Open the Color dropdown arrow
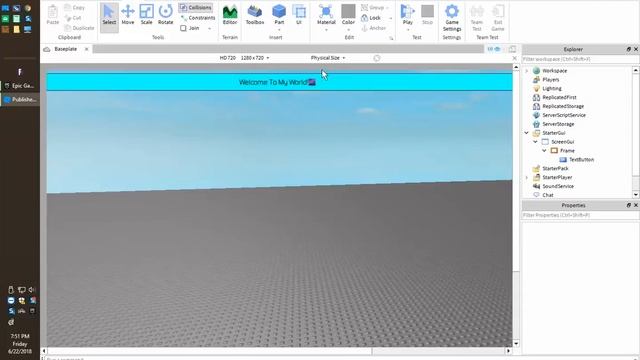This screenshot has height=360, width=640. point(348,30)
